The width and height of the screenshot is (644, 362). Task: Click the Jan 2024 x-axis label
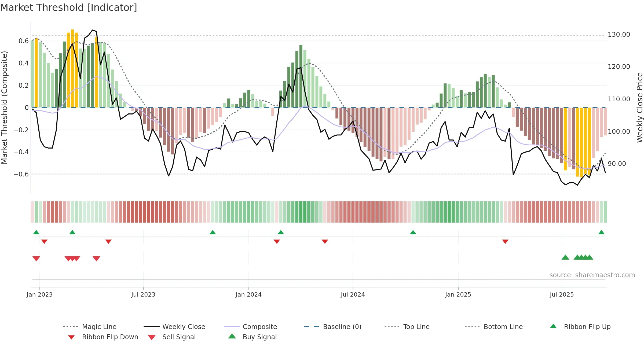[x=249, y=294]
